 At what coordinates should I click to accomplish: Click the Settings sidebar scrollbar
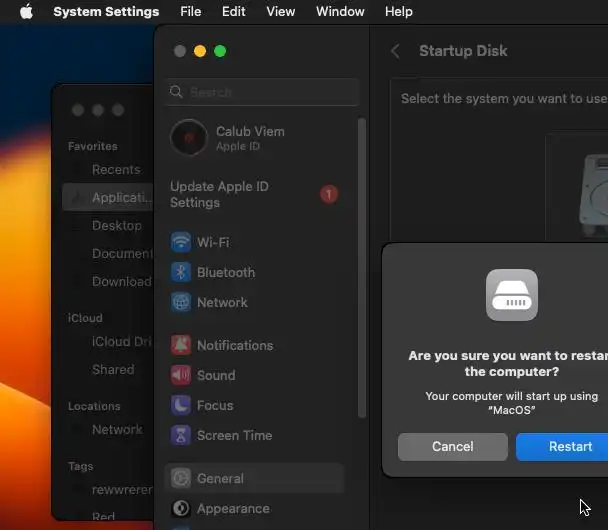point(362,268)
